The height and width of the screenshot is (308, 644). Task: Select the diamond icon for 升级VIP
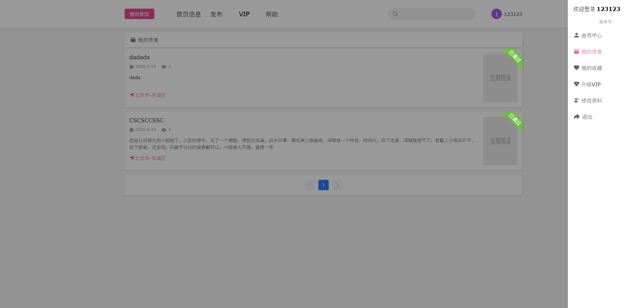point(577,84)
